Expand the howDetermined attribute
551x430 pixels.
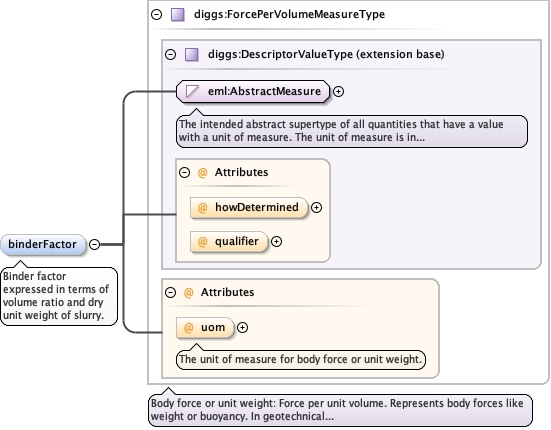point(316,208)
